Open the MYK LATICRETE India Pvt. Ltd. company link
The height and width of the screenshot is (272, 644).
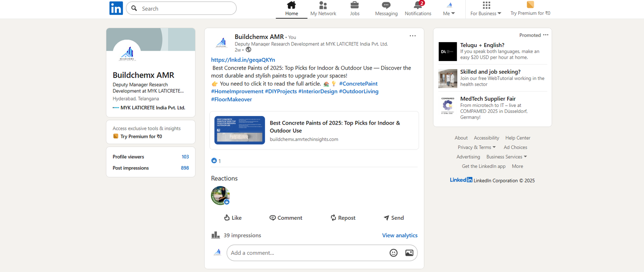(x=149, y=108)
